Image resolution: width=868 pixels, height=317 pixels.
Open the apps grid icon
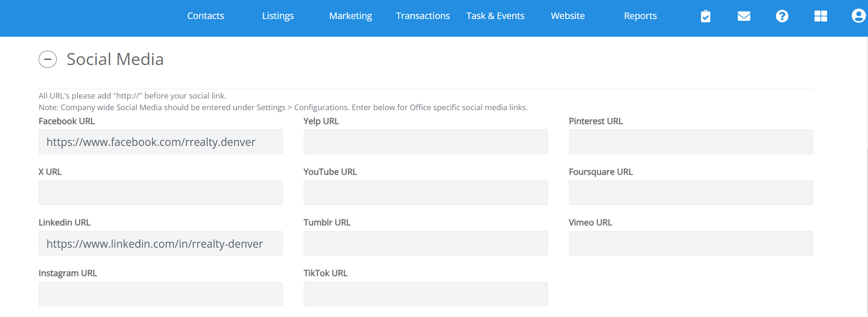(821, 16)
